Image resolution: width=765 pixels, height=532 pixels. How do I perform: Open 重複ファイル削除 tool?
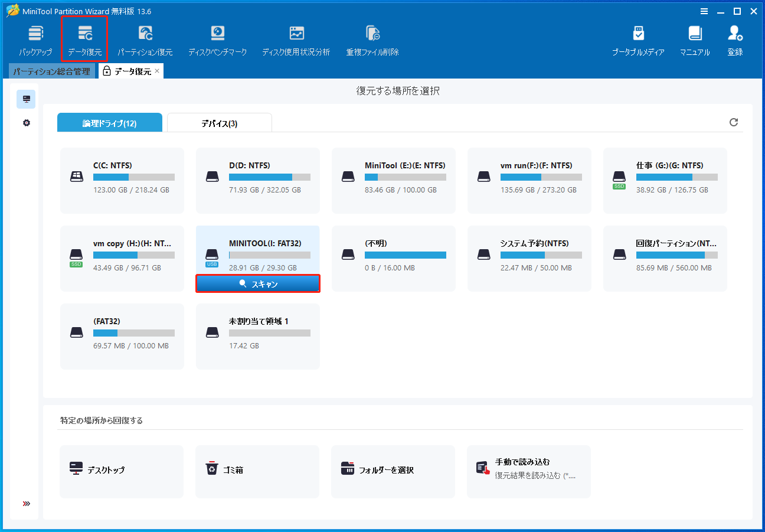pyautogui.click(x=372, y=40)
